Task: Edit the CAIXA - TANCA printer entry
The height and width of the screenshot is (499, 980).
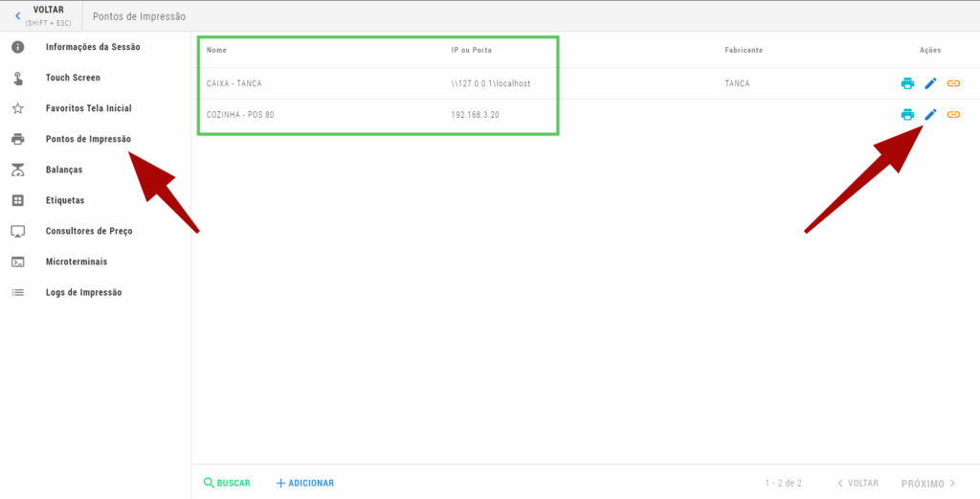Action: [x=930, y=83]
